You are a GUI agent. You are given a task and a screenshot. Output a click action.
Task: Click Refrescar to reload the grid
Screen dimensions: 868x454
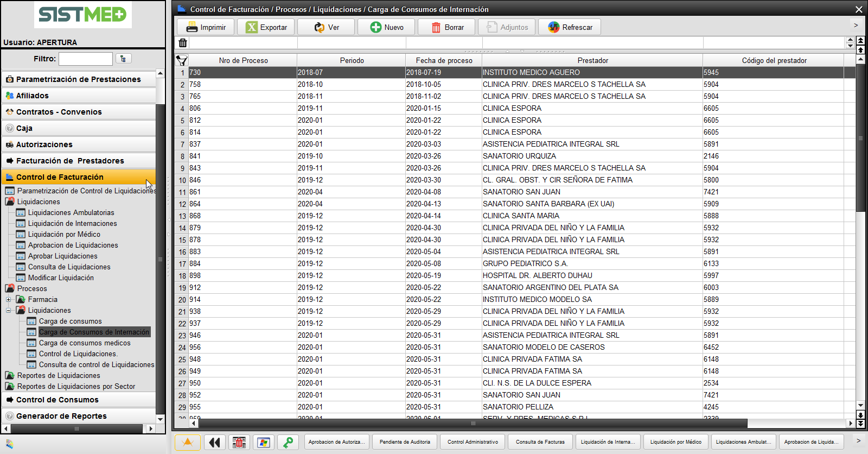click(x=570, y=27)
